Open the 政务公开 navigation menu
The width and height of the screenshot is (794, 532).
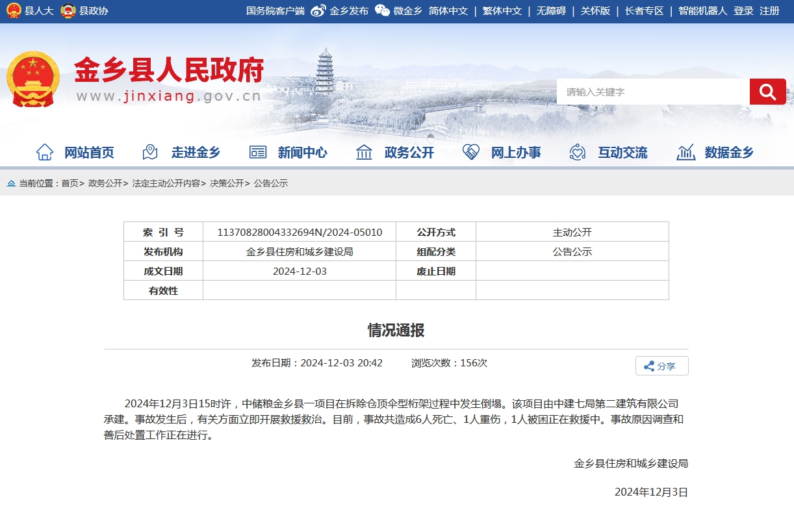409,153
